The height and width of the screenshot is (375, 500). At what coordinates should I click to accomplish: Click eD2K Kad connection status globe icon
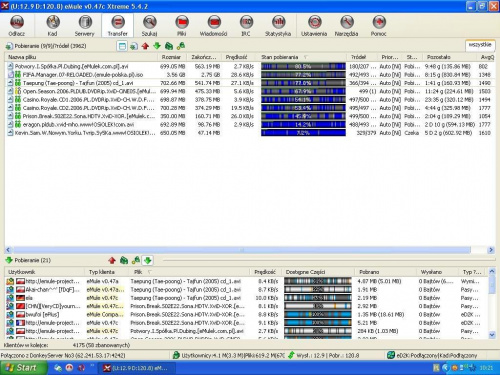click(391, 355)
